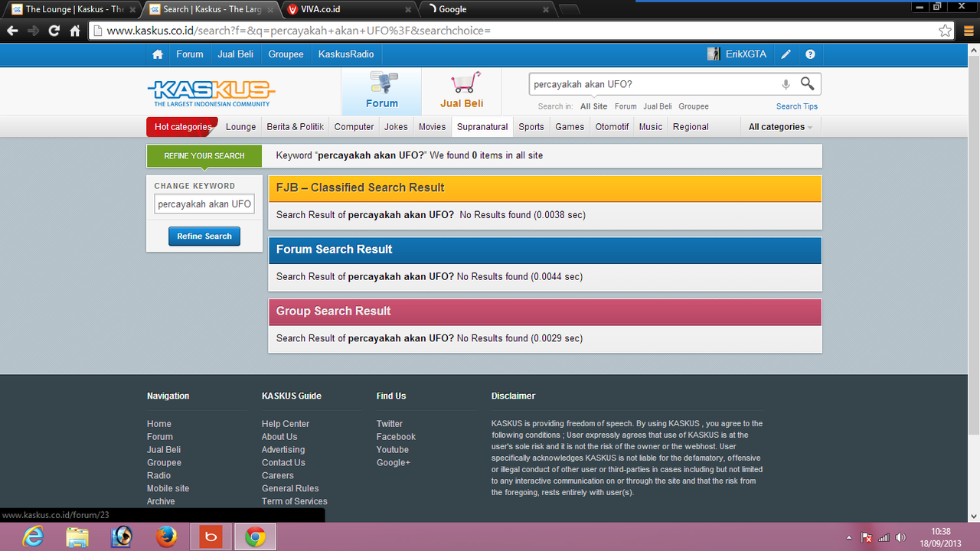Open Forum in top blue bar
Viewport: 980px width, 551px height.
pos(190,54)
